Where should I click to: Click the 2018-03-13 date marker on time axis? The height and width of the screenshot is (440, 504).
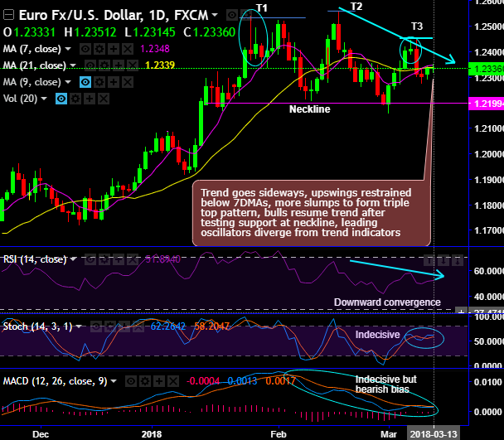[x=434, y=434]
